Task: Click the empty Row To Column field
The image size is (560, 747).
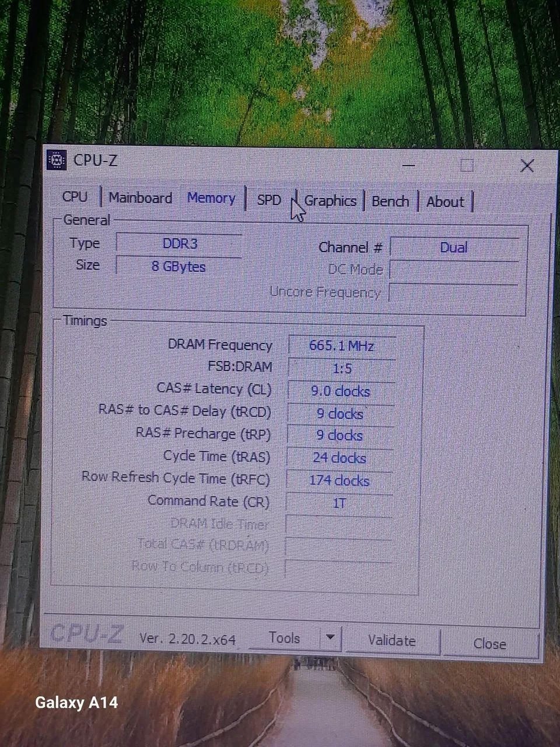Action: (x=337, y=568)
